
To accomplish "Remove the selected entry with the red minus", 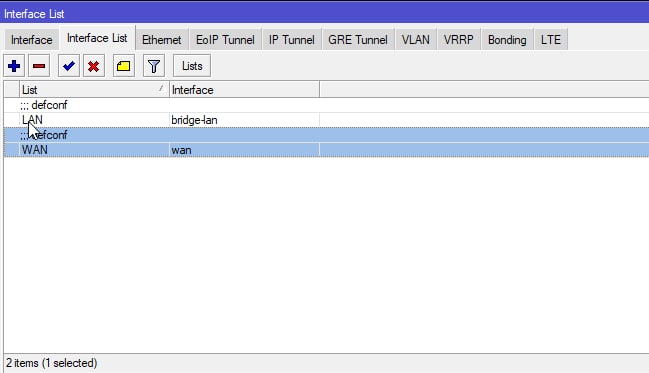I will [x=39, y=66].
